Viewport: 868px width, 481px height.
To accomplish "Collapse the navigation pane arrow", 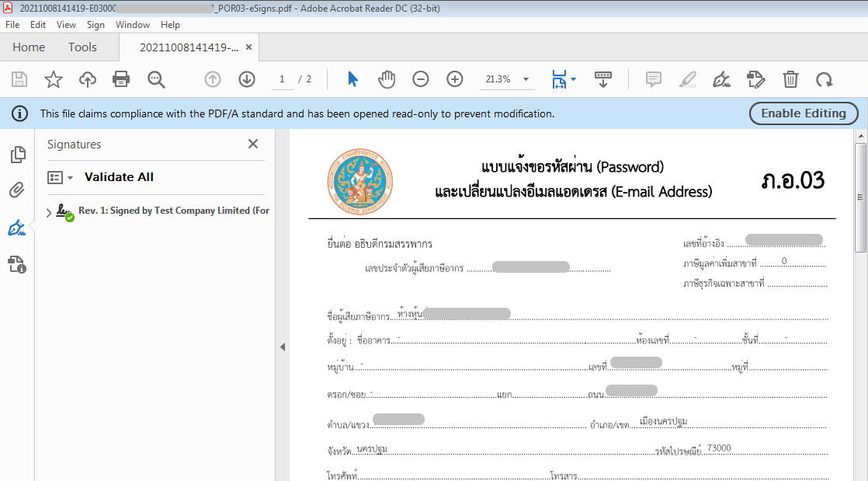I will point(283,347).
